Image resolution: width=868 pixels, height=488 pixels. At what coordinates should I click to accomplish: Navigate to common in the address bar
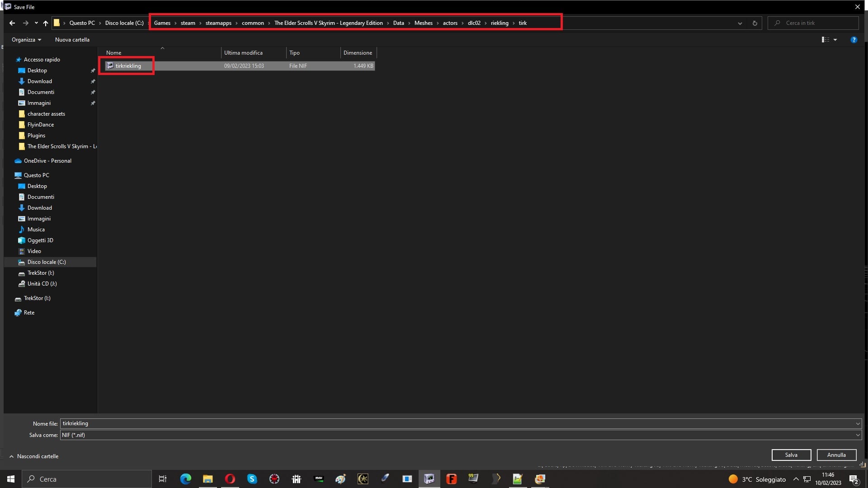(253, 23)
